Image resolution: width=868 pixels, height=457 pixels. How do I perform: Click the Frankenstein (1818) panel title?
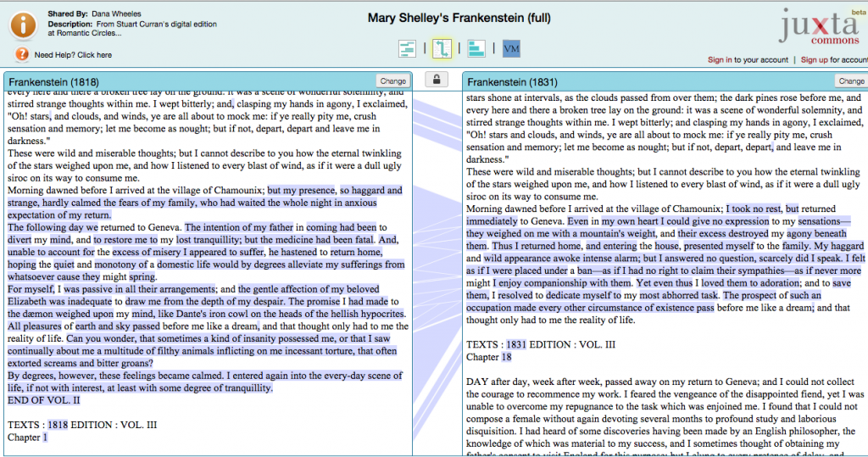[x=53, y=82]
